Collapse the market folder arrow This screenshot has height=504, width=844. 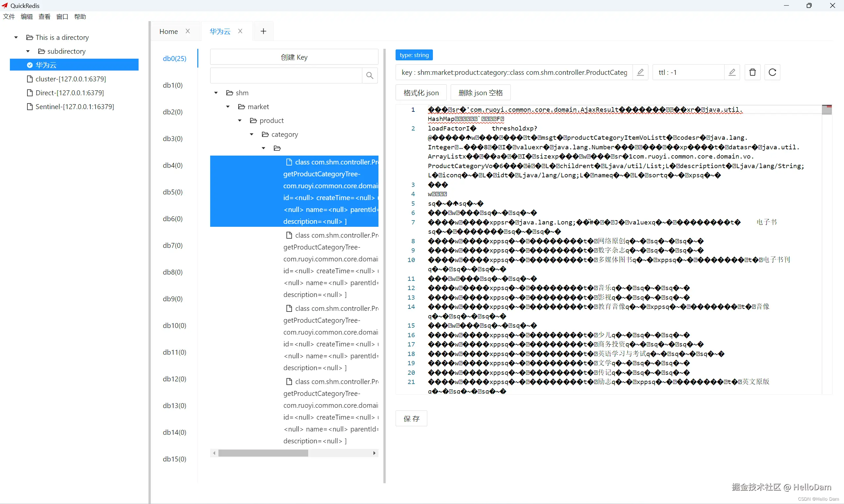pyautogui.click(x=228, y=107)
